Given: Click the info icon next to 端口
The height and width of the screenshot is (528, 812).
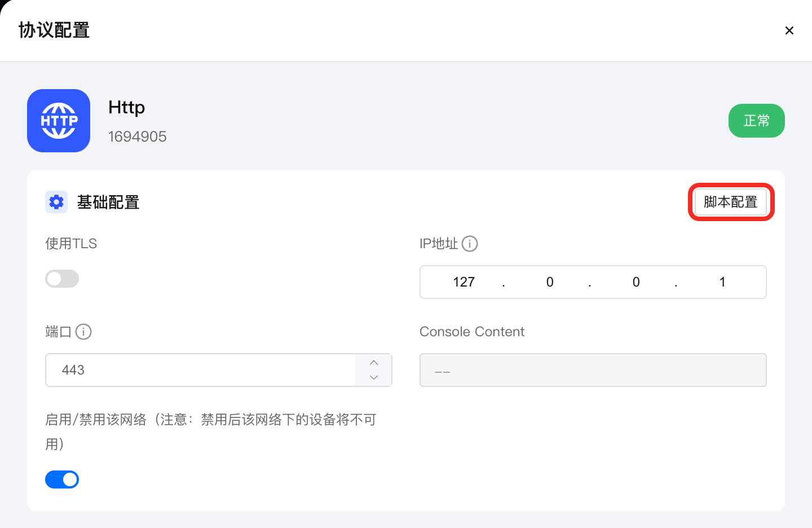Looking at the screenshot, I should [x=83, y=332].
